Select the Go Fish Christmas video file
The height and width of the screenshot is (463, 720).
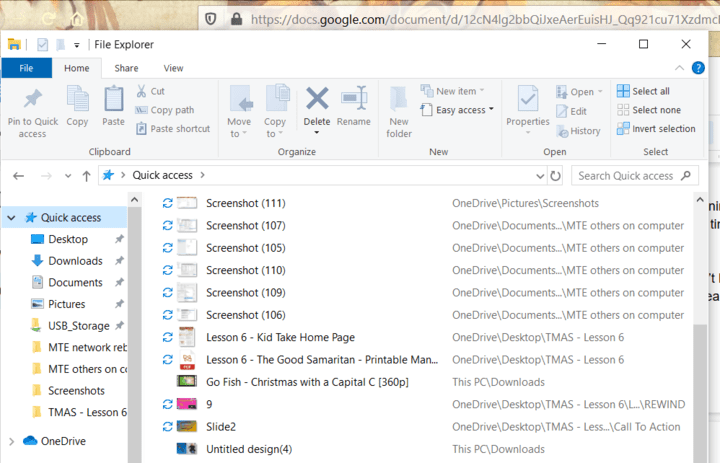click(307, 382)
